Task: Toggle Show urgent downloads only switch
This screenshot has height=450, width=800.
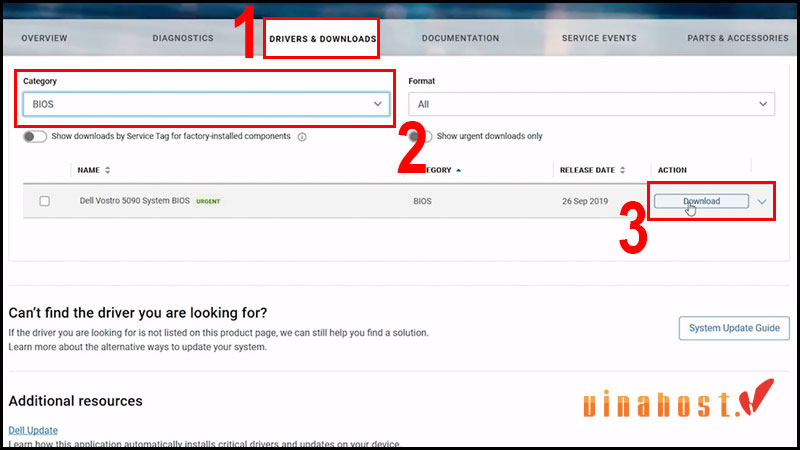Action: (x=421, y=136)
